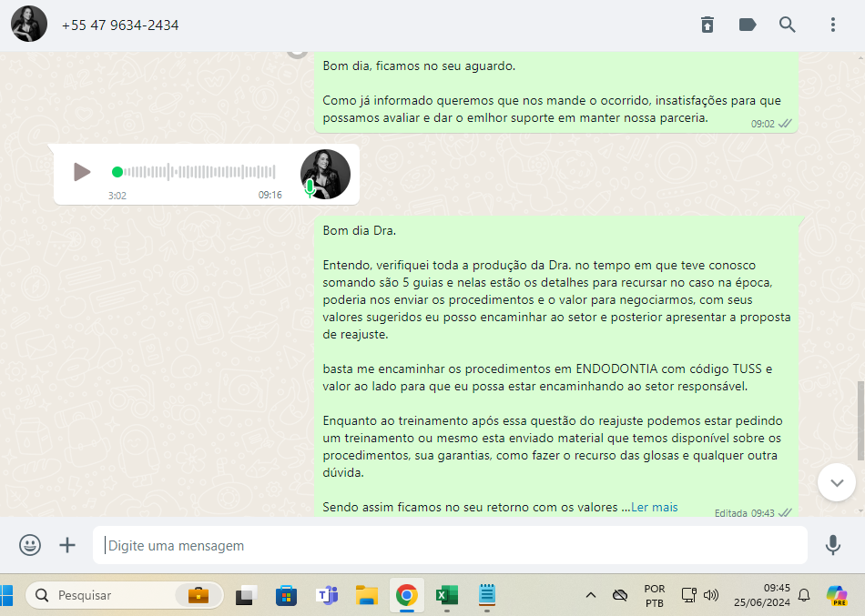Screen dimensions: 865x616
Task: Click the briefcase icon in search box
Action: (198, 596)
